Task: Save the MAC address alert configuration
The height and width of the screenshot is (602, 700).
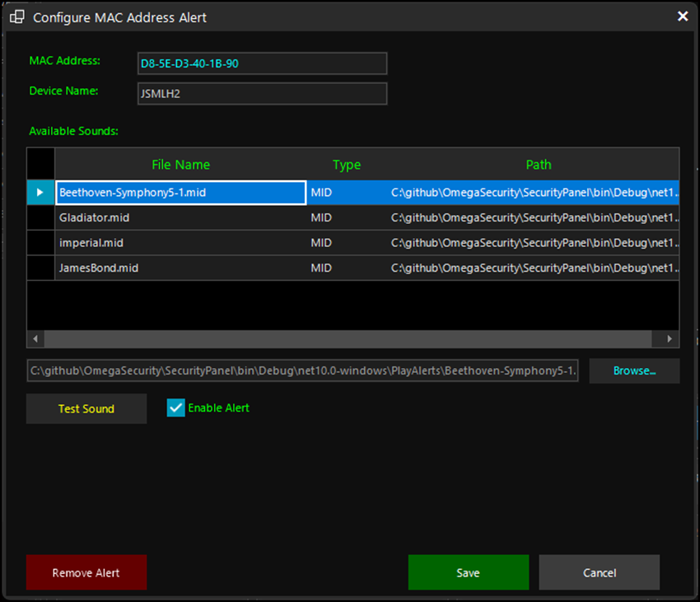Action: tap(468, 572)
